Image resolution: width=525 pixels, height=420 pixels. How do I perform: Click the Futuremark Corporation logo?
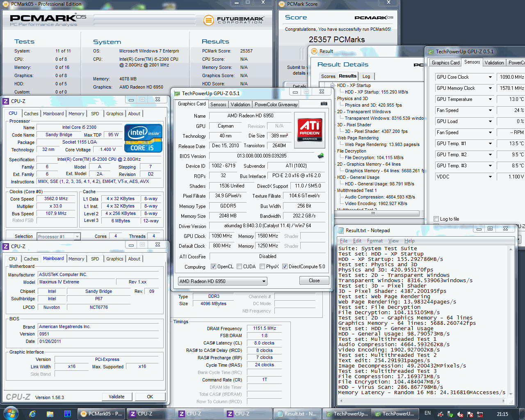click(x=234, y=20)
